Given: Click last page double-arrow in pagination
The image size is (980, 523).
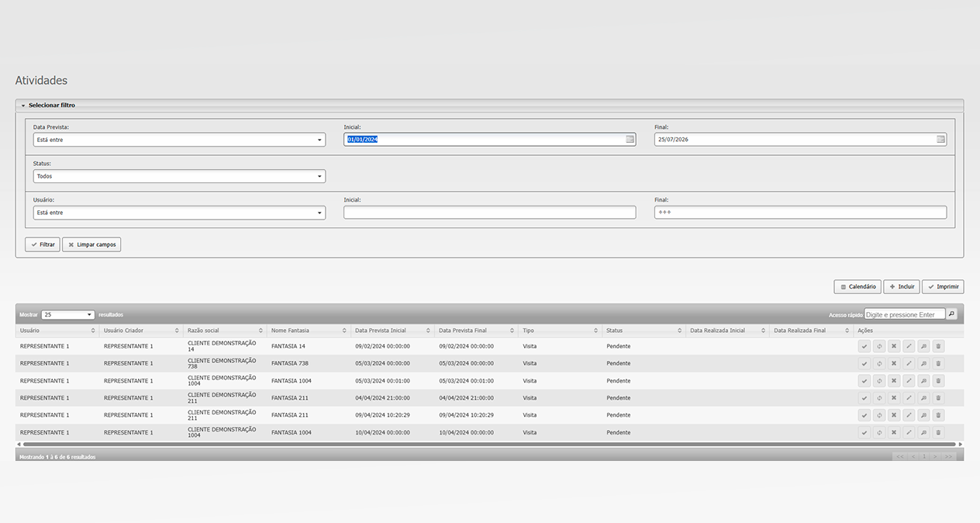Looking at the screenshot, I should point(948,457).
